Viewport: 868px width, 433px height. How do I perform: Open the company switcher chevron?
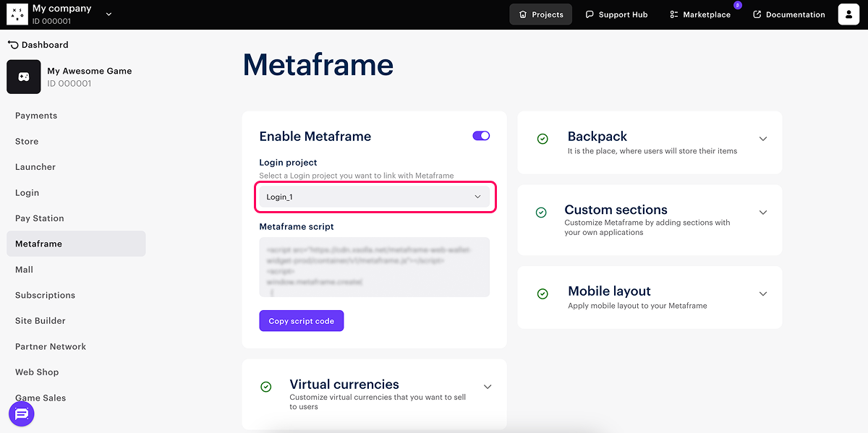[109, 14]
